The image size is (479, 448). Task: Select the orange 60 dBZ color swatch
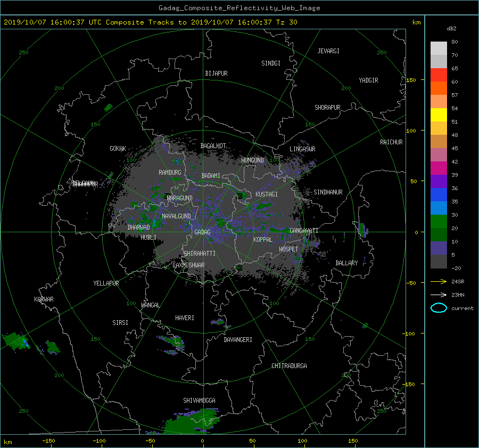(x=439, y=88)
